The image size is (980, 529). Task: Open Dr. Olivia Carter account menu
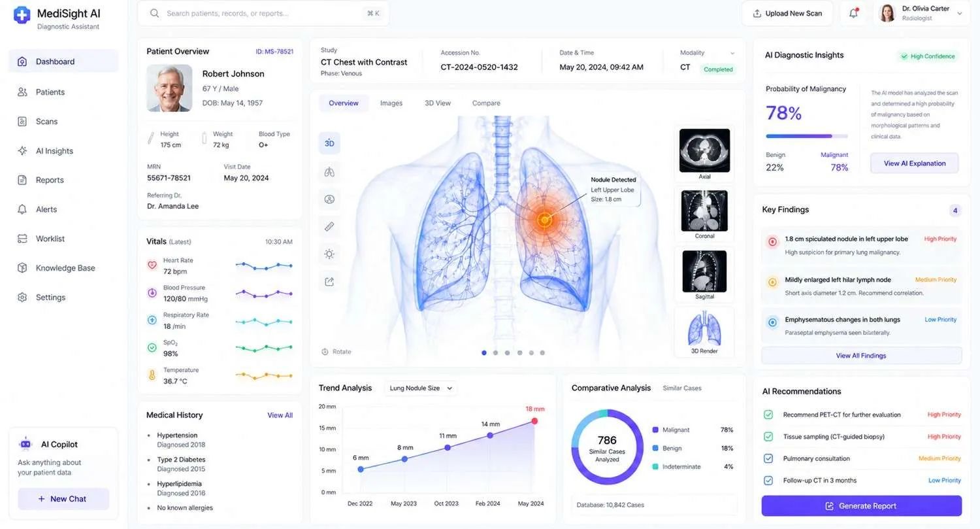[x=922, y=13]
